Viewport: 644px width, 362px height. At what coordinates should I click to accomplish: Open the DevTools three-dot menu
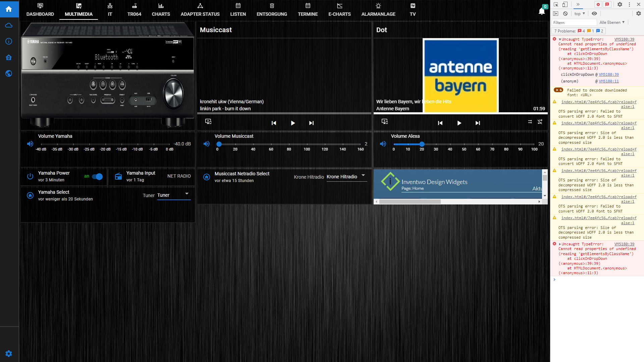point(629,4)
